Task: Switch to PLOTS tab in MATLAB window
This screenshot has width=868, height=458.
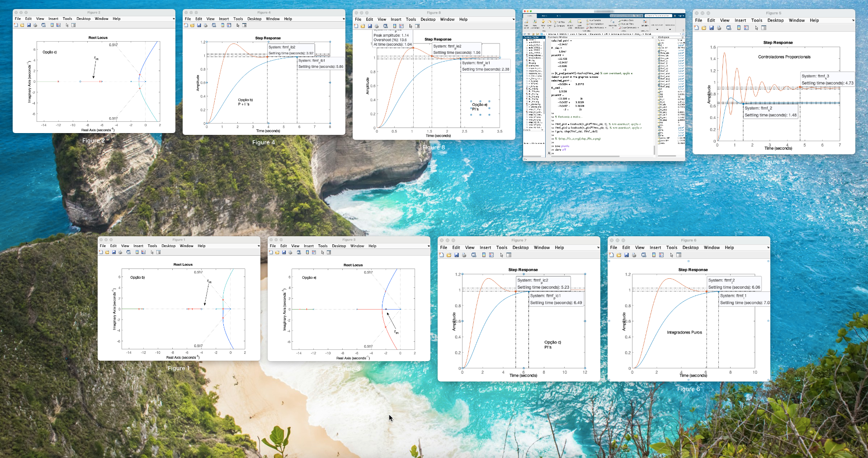Action: (544, 16)
